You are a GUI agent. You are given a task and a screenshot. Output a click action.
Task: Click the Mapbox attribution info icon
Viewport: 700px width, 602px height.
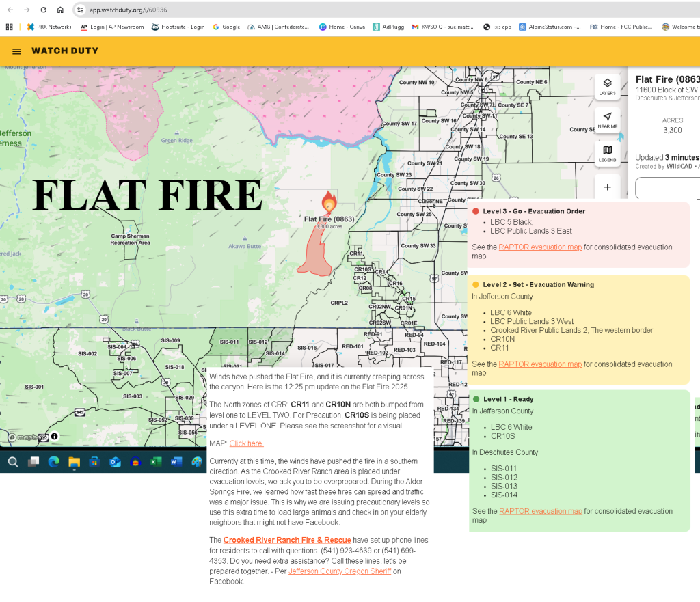[54, 437]
